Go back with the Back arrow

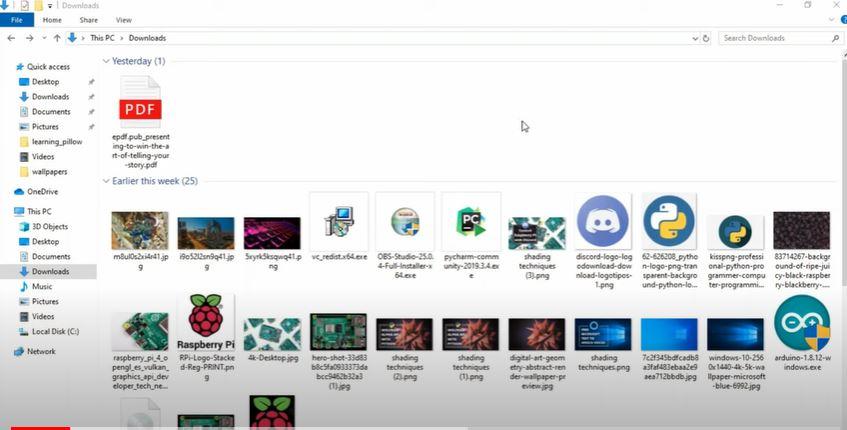pyautogui.click(x=11, y=38)
